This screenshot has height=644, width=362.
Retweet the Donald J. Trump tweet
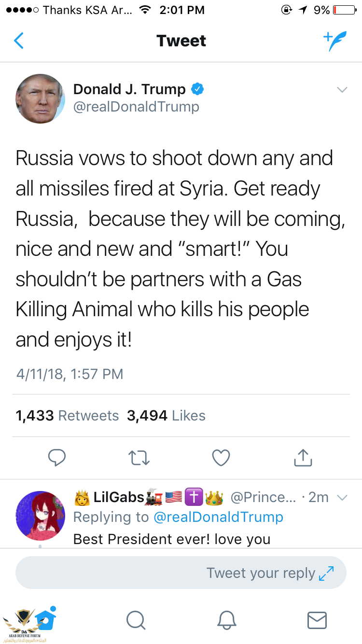139,457
